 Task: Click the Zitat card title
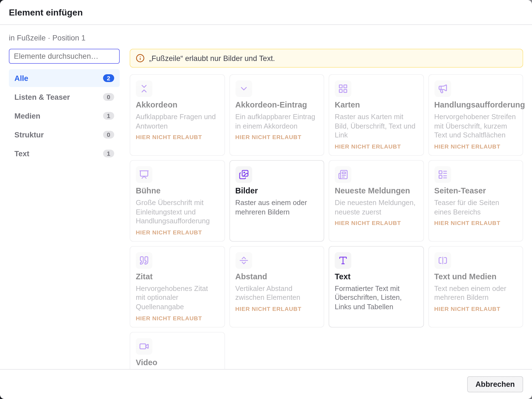144,277
